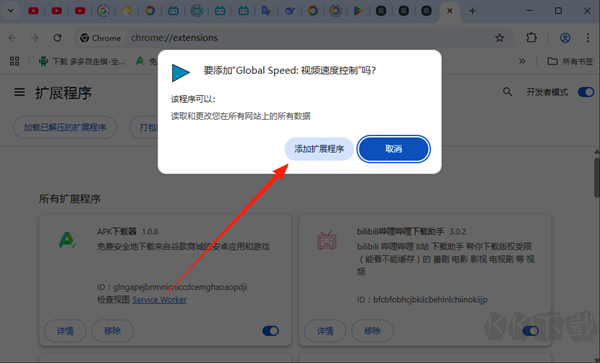Click the 扩展程序 page title
Viewport: 600px width, 363px height.
coord(64,93)
